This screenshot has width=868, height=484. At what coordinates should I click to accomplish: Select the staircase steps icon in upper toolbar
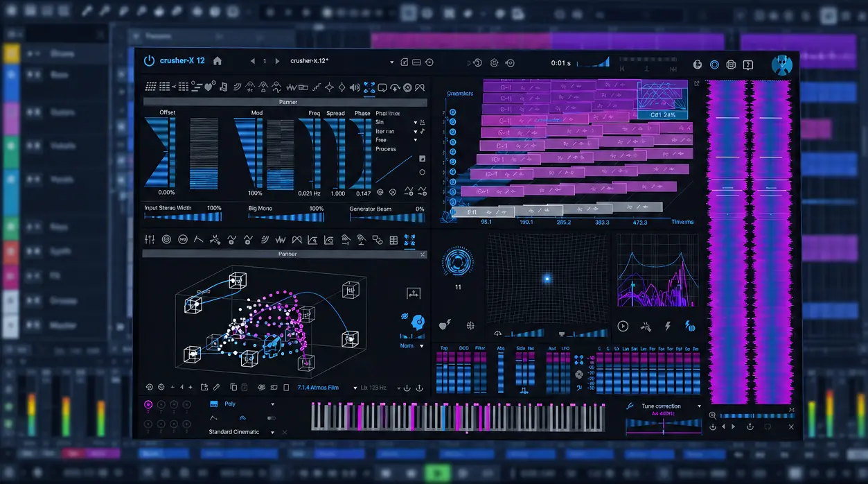317,87
